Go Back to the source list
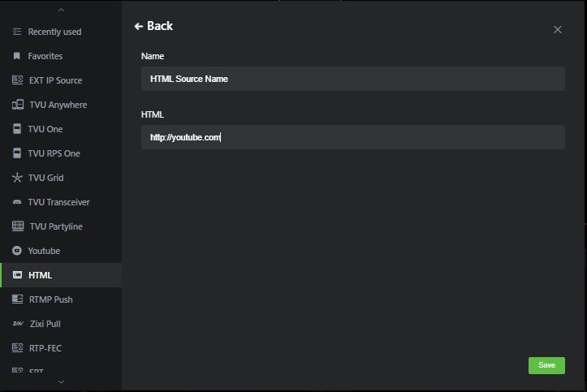The height and width of the screenshot is (392, 587). tap(153, 26)
